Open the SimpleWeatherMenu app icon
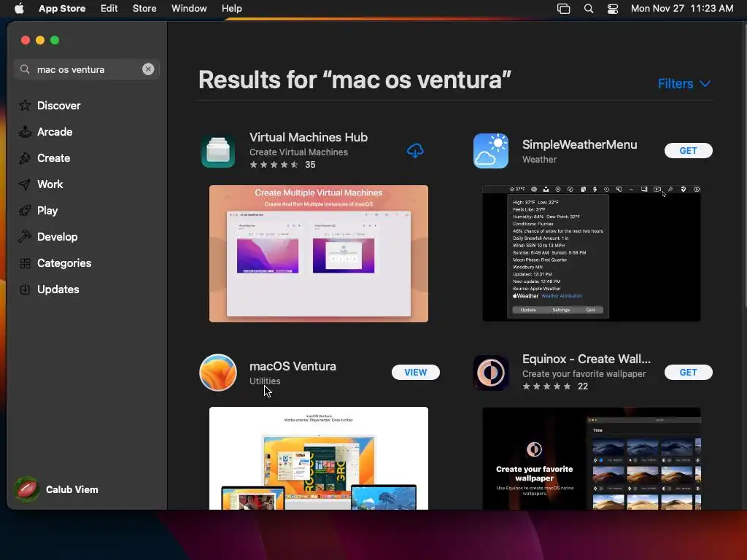 (x=491, y=150)
